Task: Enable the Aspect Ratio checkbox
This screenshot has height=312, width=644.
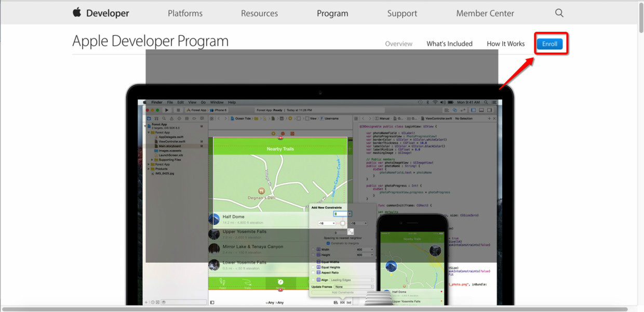Action: [313, 272]
